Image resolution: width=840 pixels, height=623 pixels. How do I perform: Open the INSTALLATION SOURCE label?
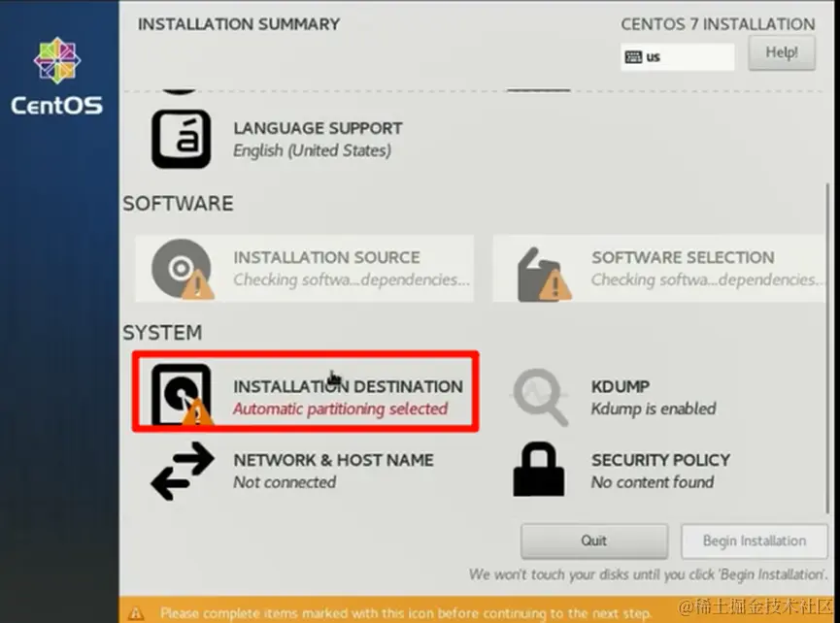tap(326, 257)
